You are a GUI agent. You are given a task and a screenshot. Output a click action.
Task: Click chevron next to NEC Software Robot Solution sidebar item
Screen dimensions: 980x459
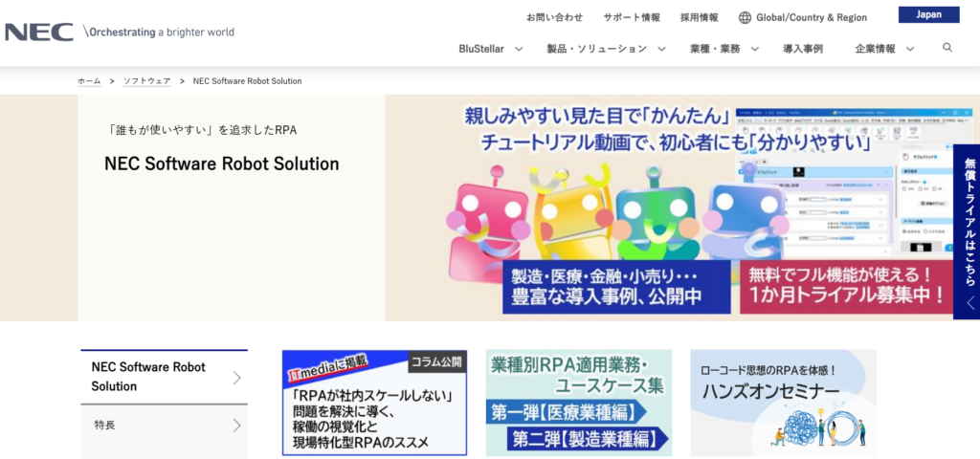[237, 377]
